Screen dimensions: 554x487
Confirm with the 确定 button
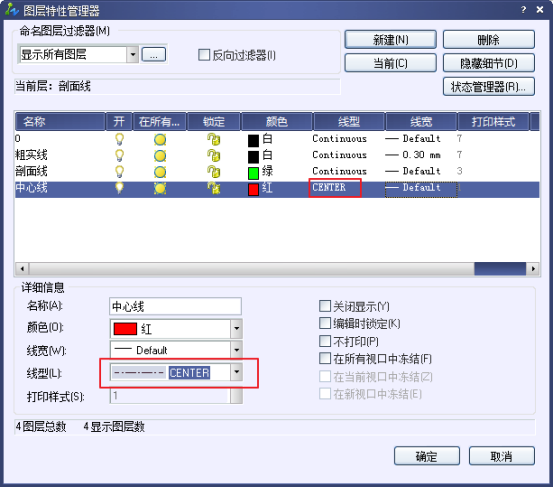pos(427,456)
